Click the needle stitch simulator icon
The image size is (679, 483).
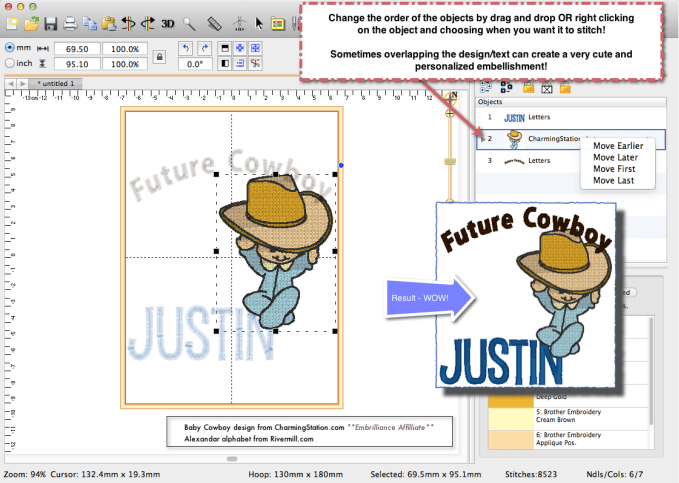click(x=239, y=24)
